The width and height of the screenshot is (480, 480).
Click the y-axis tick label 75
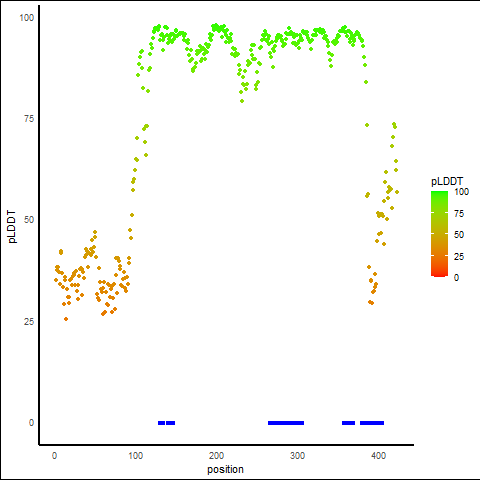(x=29, y=119)
